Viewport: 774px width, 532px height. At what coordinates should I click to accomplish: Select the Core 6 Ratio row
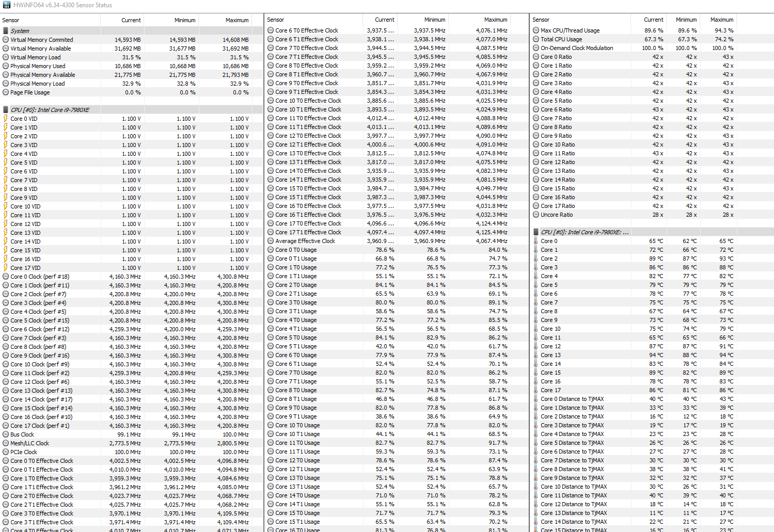coord(652,109)
